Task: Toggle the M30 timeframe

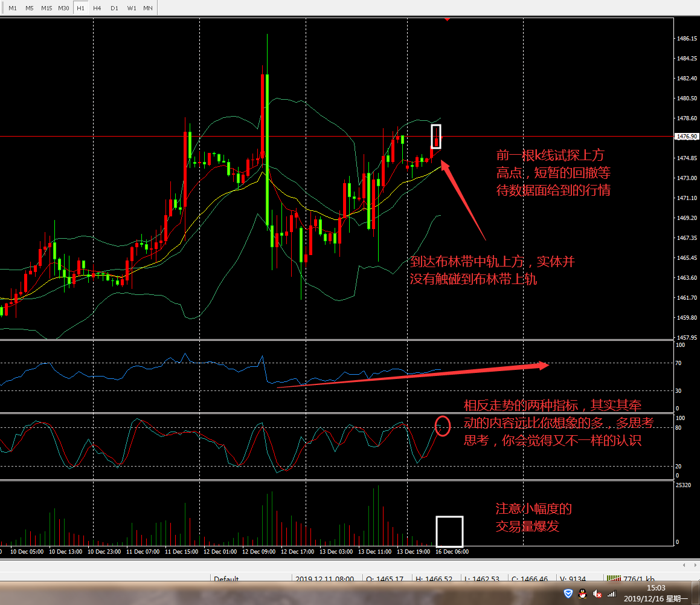Action: (x=63, y=8)
